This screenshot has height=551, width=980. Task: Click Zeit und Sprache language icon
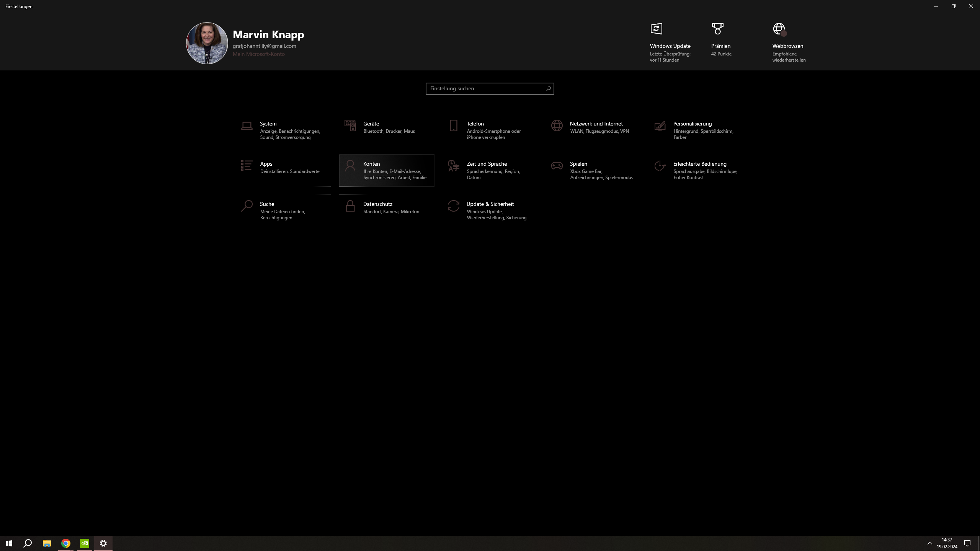(453, 166)
